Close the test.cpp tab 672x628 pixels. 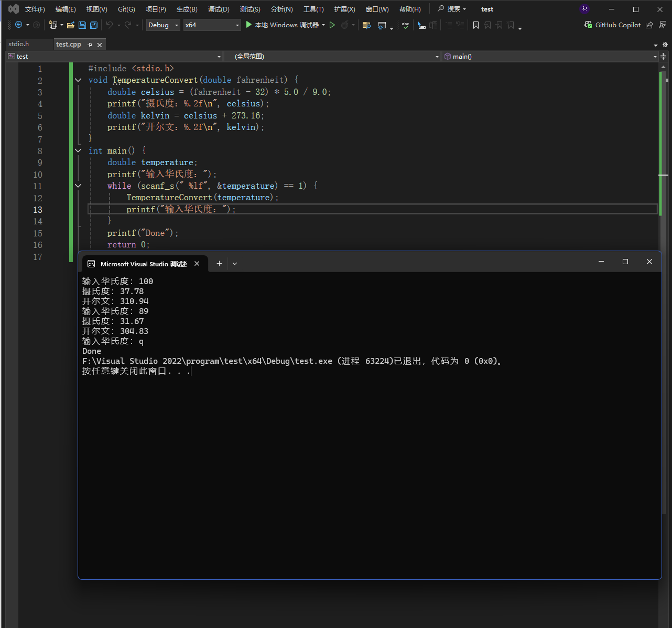(100, 45)
